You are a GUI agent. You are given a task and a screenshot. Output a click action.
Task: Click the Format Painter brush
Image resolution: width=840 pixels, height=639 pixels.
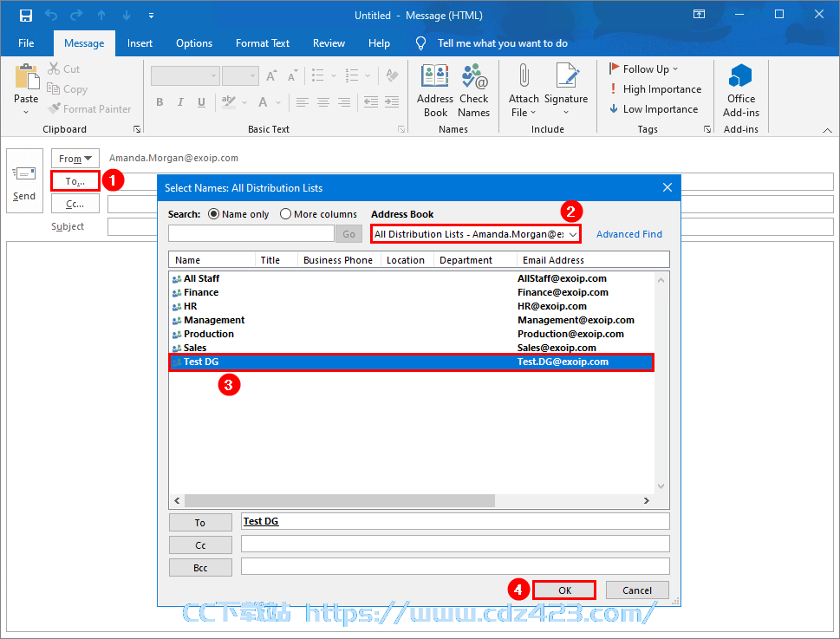(x=54, y=108)
